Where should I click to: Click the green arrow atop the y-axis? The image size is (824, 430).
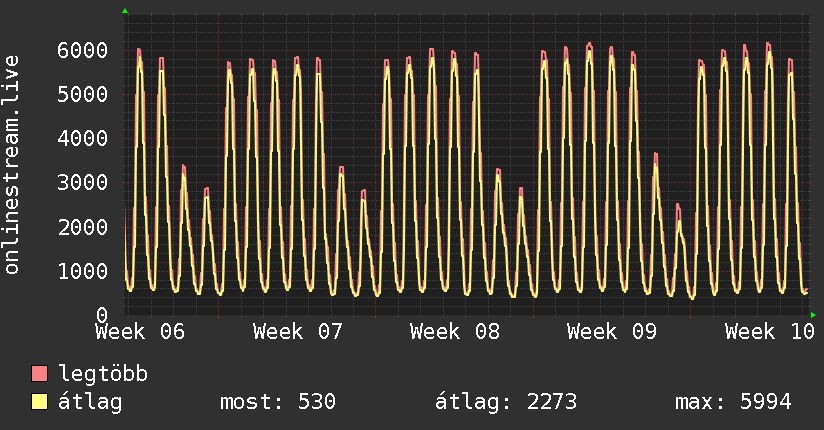125,11
